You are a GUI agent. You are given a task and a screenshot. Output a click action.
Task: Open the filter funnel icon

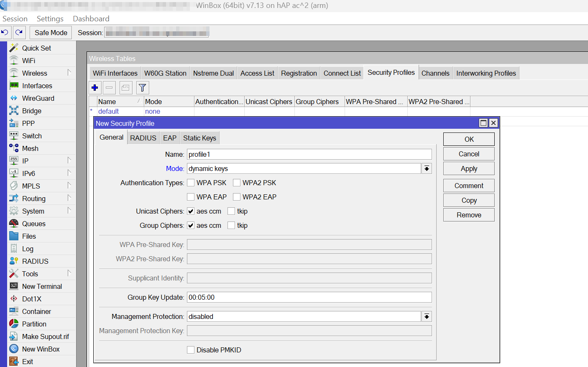[143, 88]
